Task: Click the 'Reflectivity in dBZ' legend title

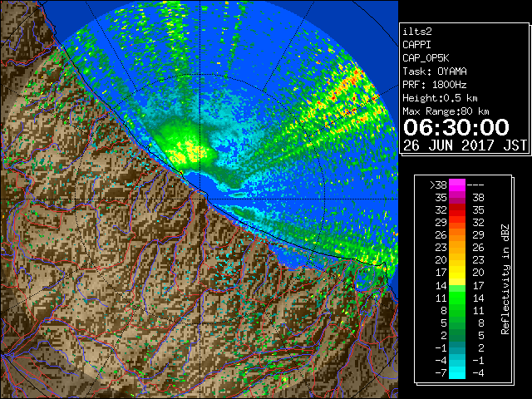Action: click(x=505, y=279)
